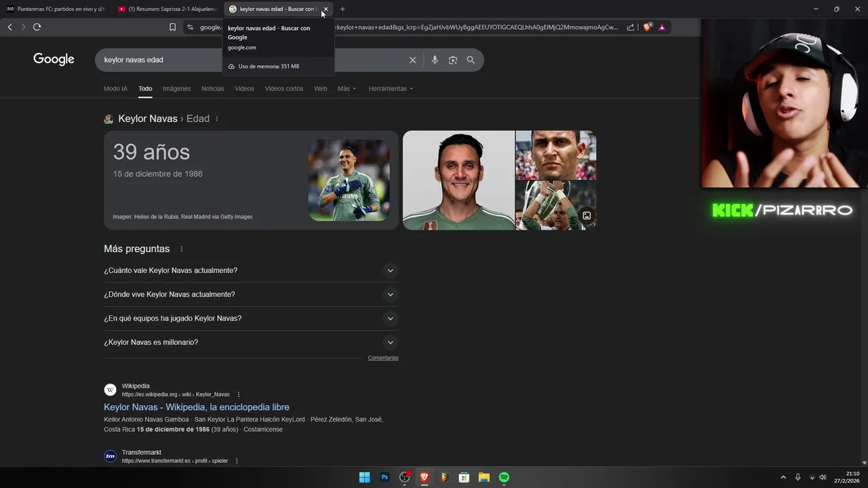Open three-dot menu next to Keylor Navas Edad

[x=217, y=119]
